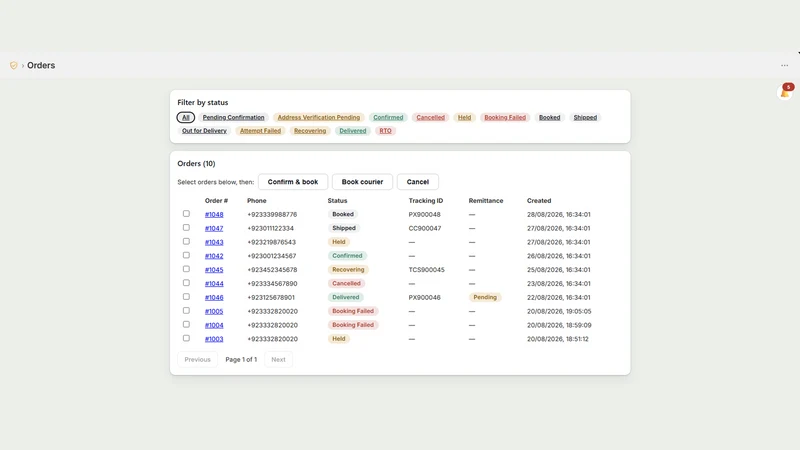Click the Book courier button
The image size is (800, 450).
(x=362, y=182)
